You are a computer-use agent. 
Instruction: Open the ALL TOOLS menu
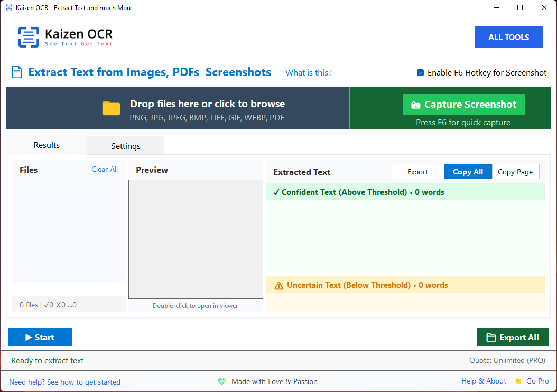[x=508, y=38]
